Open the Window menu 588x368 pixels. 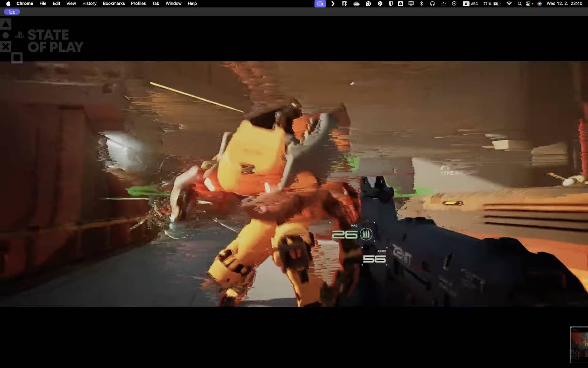tap(174, 3)
